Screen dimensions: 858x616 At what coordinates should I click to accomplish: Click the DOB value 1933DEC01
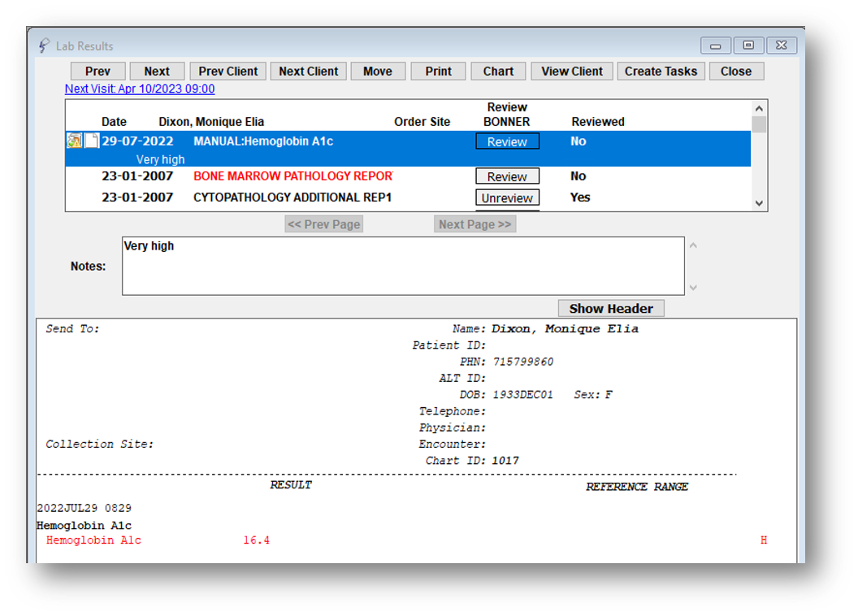(523, 394)
